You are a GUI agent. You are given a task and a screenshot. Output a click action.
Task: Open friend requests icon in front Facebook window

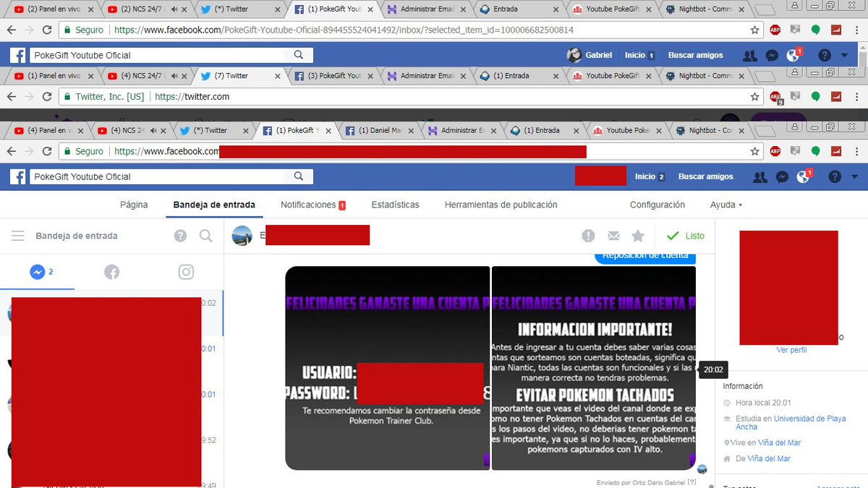760,176
